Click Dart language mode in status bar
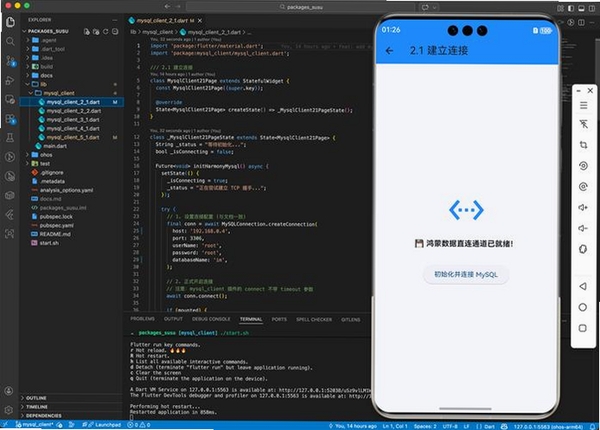The width and height of the screenshot is (600, 430). [x=489, y=426]
